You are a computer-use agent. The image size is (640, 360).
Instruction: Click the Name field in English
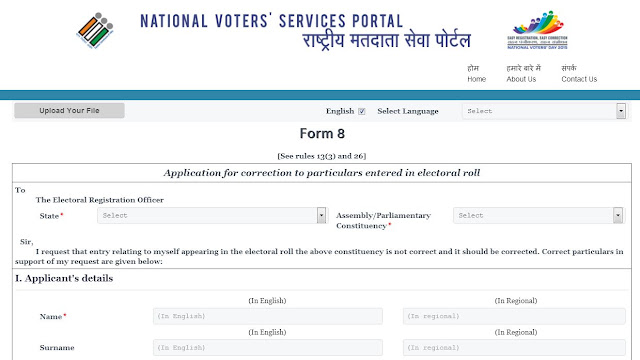[x=268, y=316]
